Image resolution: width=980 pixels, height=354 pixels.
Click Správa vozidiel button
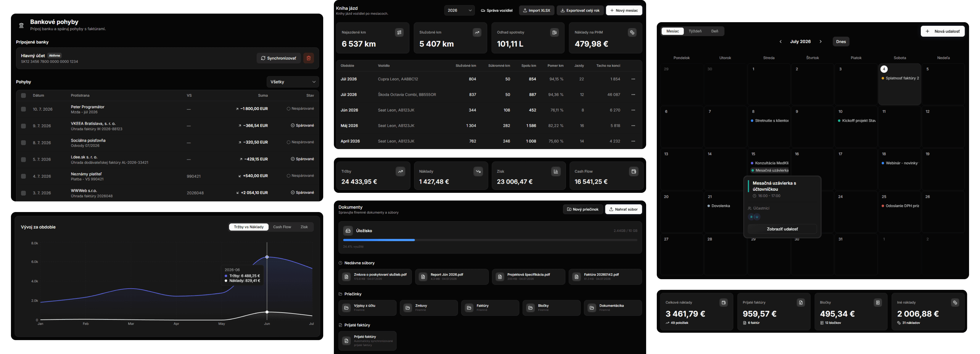(496, 10)
